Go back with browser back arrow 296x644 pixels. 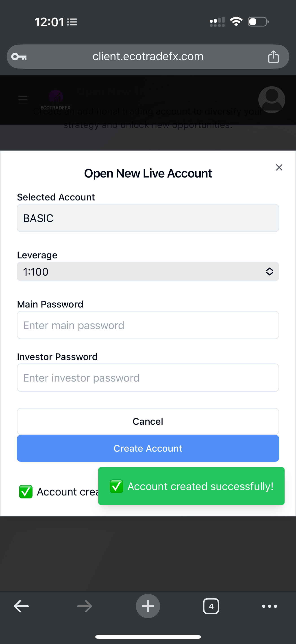coord(21,606)
